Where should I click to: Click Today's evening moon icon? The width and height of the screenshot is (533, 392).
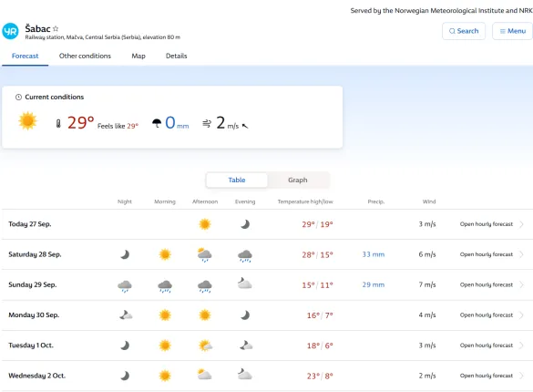[x=245, y=224]
